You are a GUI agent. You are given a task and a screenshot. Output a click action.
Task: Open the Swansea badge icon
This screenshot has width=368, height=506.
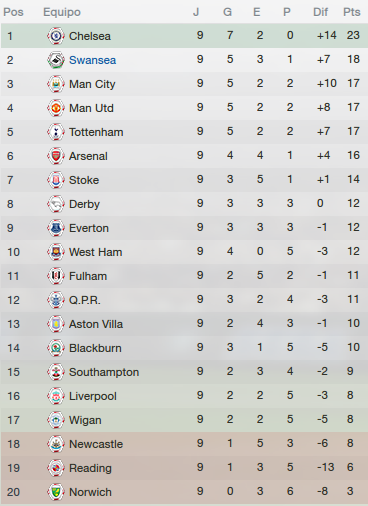point(56,60)
